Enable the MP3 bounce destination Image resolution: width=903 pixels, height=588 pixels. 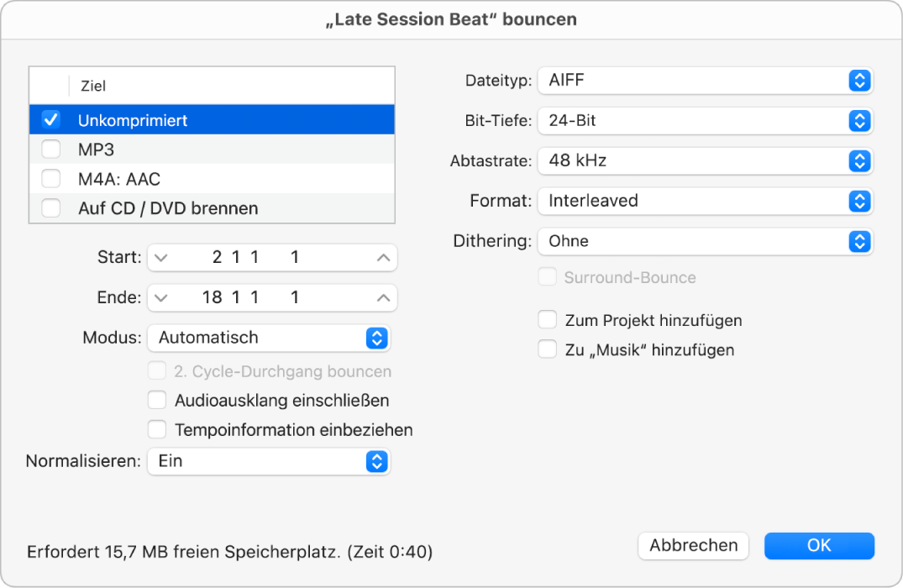coord(50,149)
